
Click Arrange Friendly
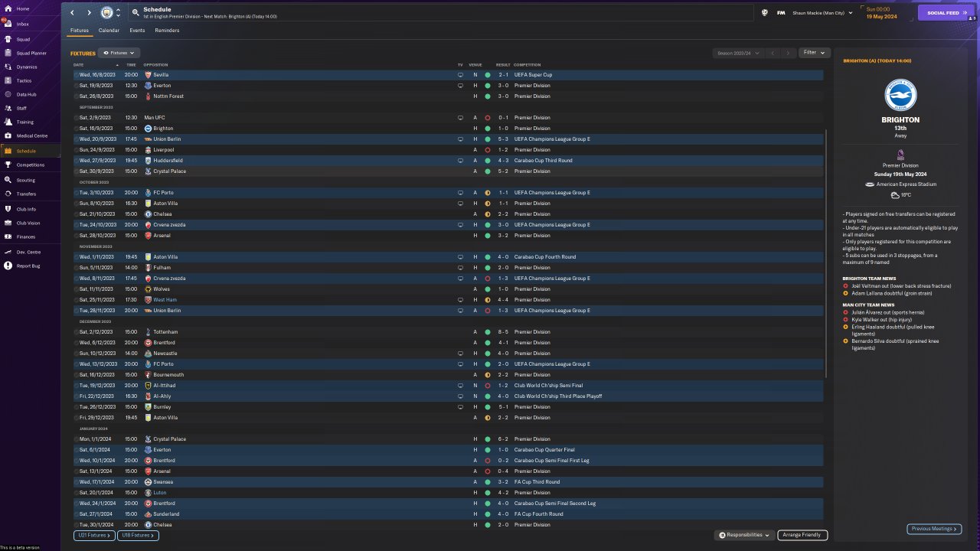click(802, 535)
